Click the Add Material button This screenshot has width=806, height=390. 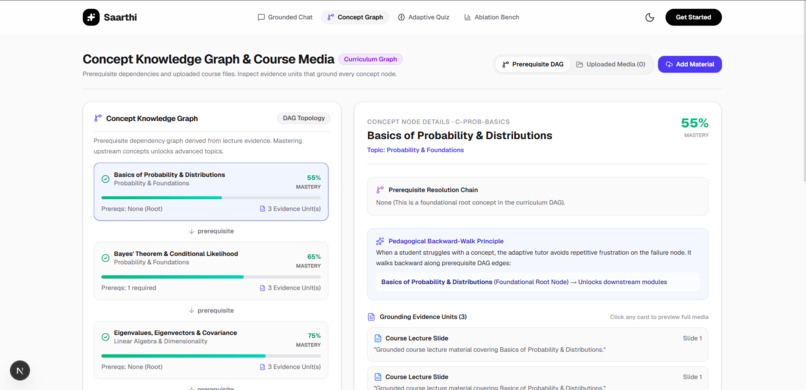(690, 64)
